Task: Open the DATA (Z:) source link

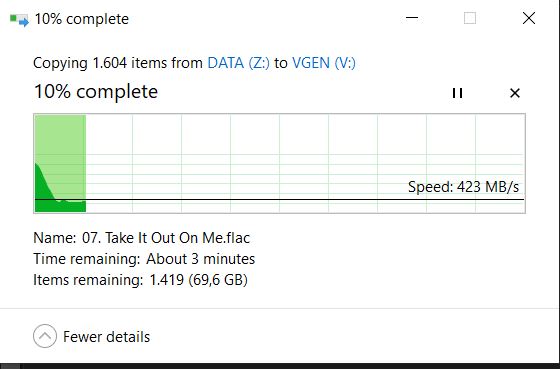Action: 239,63
